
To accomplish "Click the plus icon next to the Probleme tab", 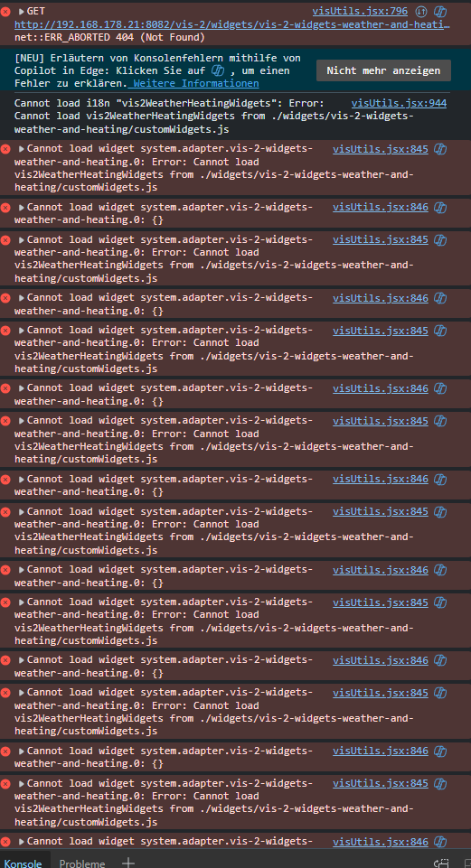I will tap(128, 863).
